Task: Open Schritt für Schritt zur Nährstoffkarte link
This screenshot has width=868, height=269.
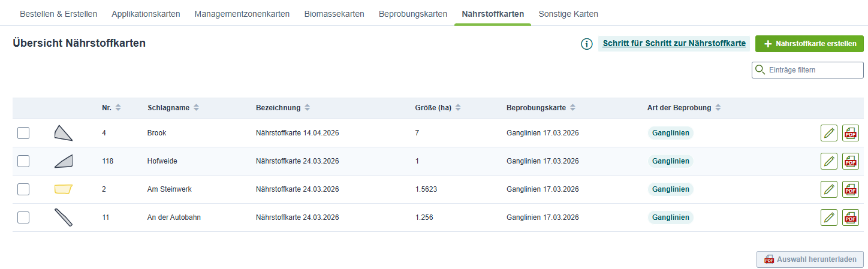Action: pos(674,43)
